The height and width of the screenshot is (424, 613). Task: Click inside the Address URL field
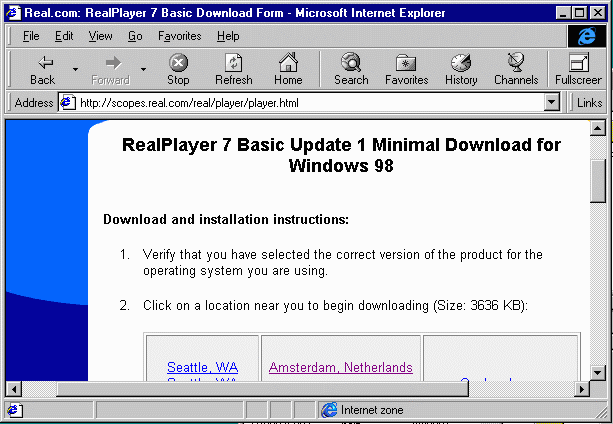pyautogui.click(x=301, y=103)
